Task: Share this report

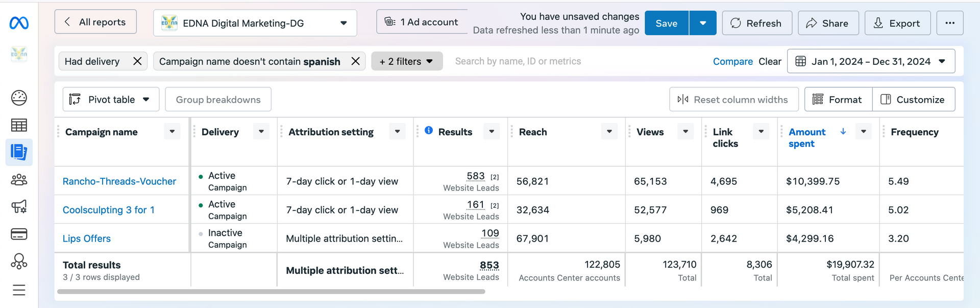Action: coord(828,23)
